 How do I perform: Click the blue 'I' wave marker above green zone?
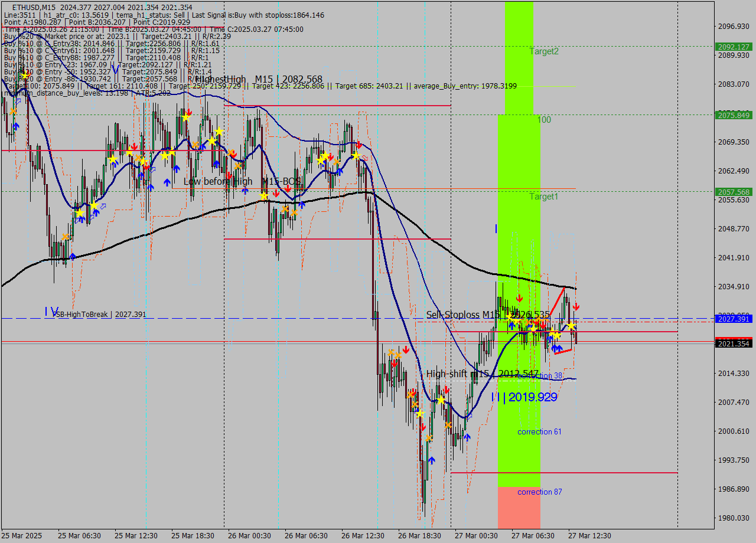496,228
